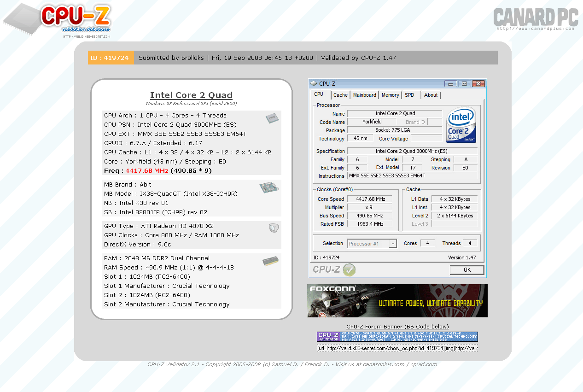Click the Rated FSB 1963.4 MHz field

pyautogui.click(x=369, y=224)
